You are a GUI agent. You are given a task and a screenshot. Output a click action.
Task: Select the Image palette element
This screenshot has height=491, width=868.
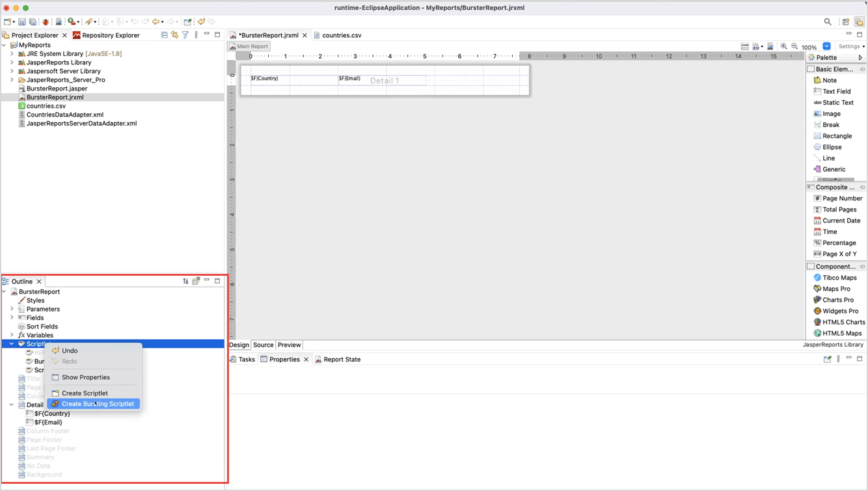827,113
